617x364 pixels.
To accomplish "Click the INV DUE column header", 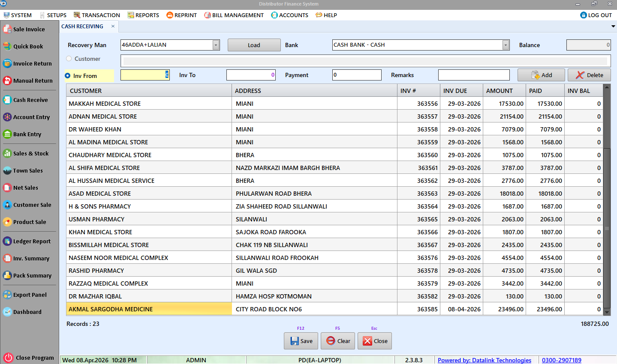I will [461, 91].
